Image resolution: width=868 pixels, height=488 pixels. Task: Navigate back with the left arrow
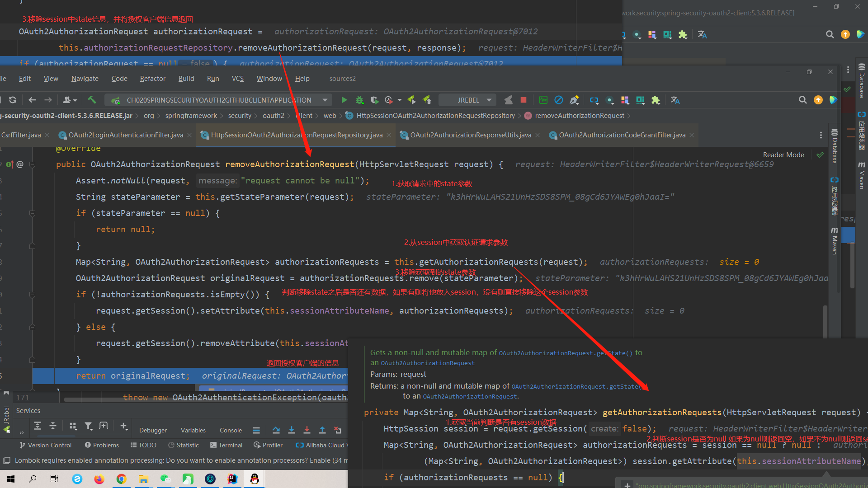pyautogui.click(x=32, y=100)
